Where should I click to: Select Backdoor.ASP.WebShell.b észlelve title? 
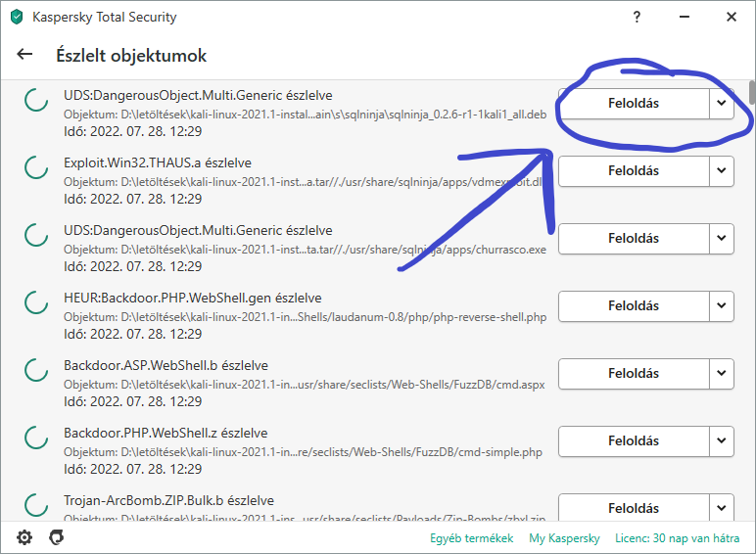(x=165, y=365)
